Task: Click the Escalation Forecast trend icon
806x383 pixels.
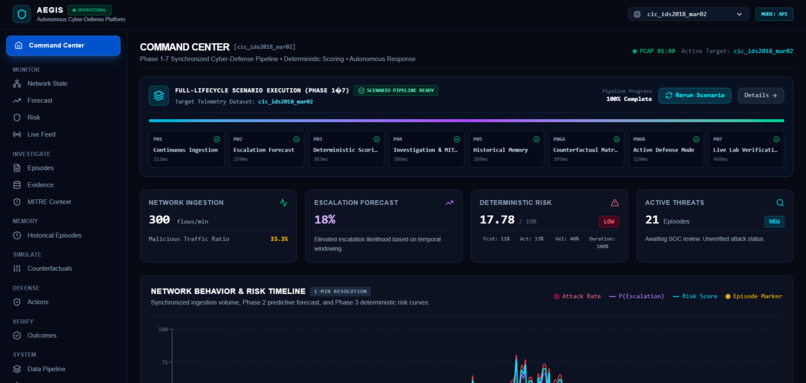Action: [x=449, y=203]
